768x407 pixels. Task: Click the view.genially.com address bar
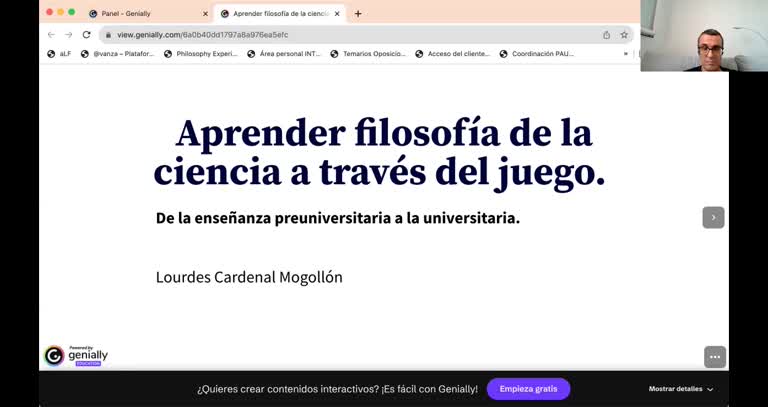point(353,35)
